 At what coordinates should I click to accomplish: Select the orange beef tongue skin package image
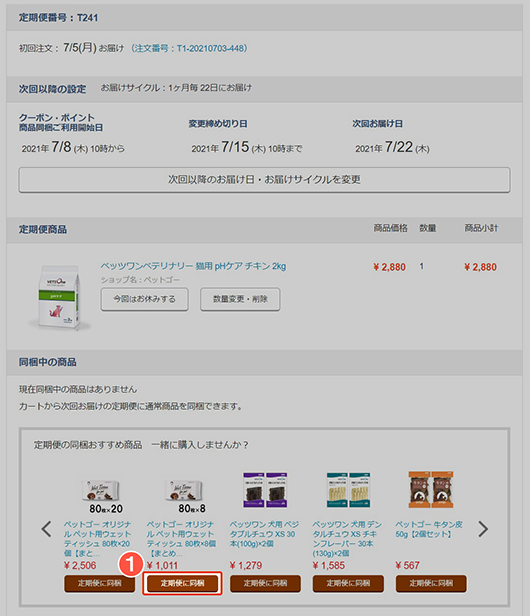click(x=431, y=490)
